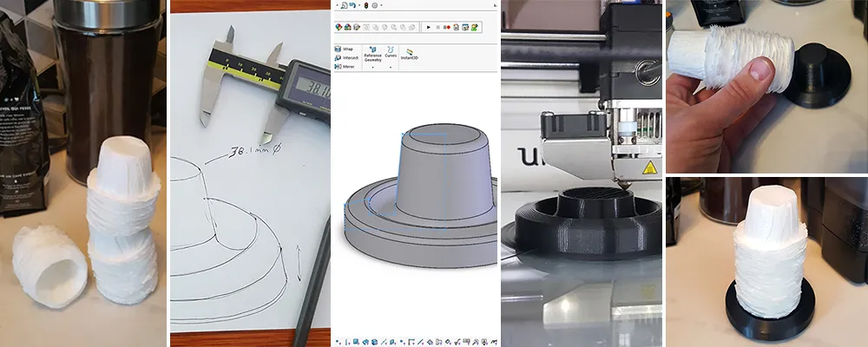Toggle the Filter Vertices selection filter

pyautogui.click(x=337, y=342)
